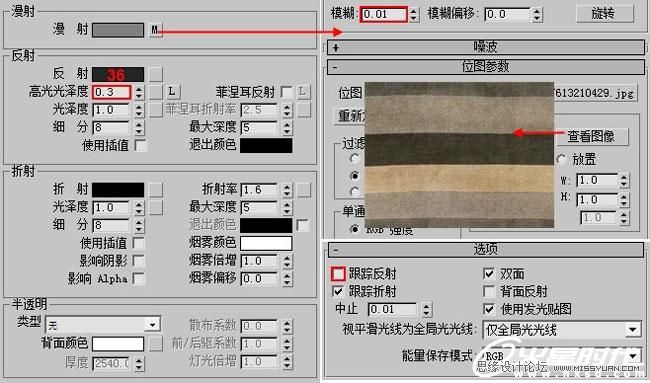Uncheck the 使用发光贴图 checkbox
This screenshot has width=650, height=383.
(x=489, y=309)
